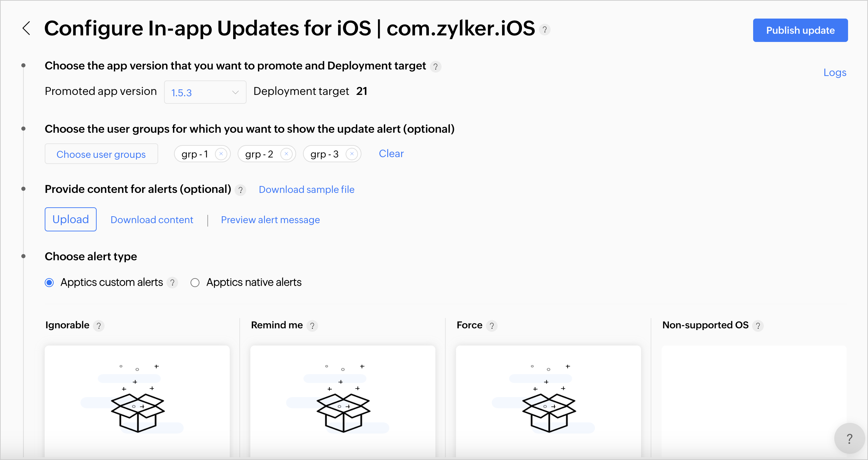Click the Upload button

[70, 219]
